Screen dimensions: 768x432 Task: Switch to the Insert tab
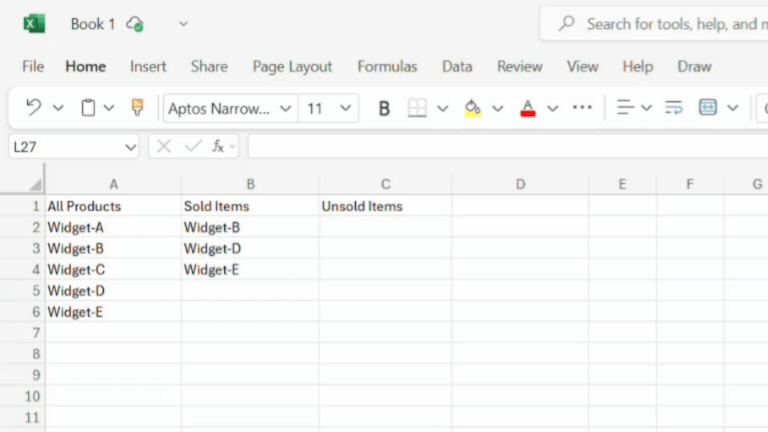pos(148,66)
